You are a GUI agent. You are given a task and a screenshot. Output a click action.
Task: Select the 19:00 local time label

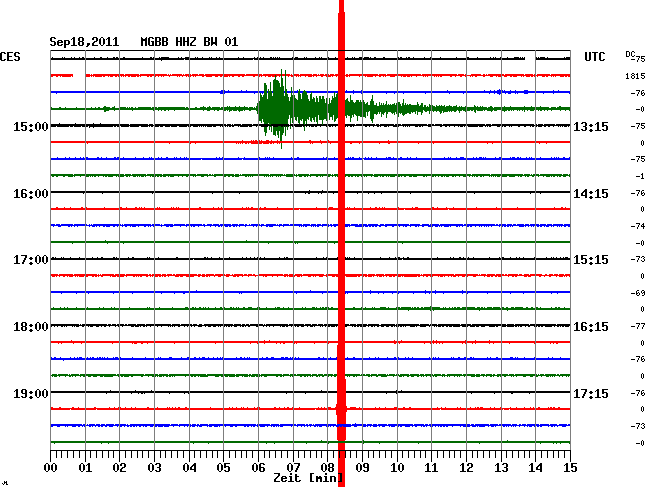(x=31, y=393)
